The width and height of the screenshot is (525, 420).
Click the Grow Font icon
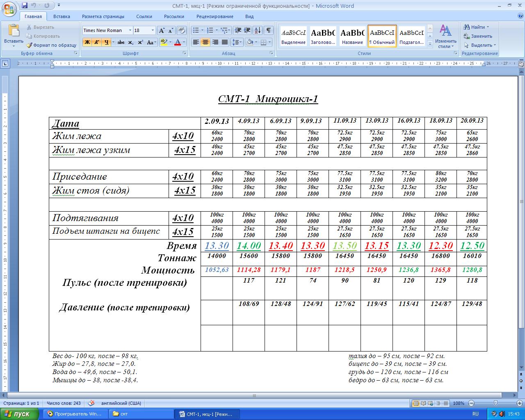[x=162, y=30]
